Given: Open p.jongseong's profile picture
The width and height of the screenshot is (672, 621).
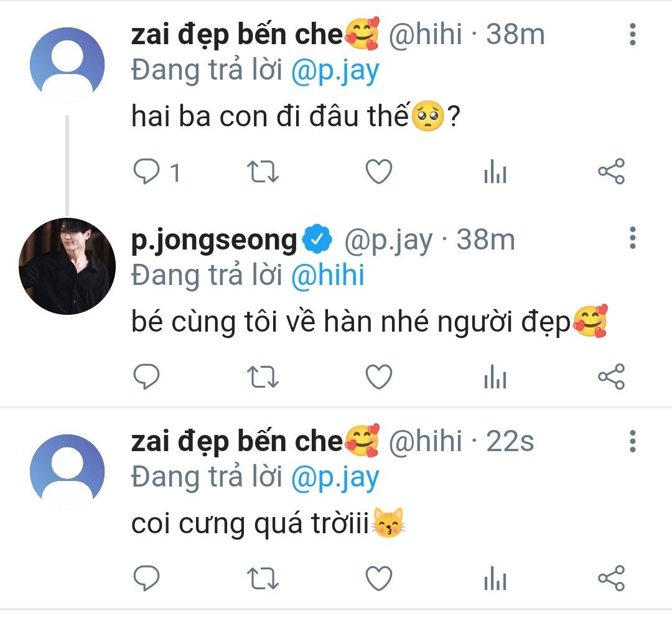Looking at the screenshot, I should click(x=67, y=266).
